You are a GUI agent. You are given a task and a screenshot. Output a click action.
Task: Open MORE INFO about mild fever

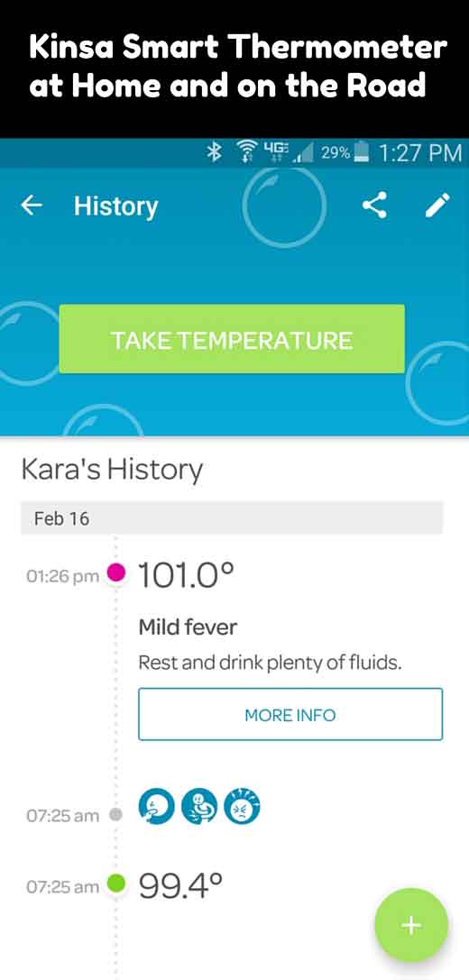click(x=290, y=714)
